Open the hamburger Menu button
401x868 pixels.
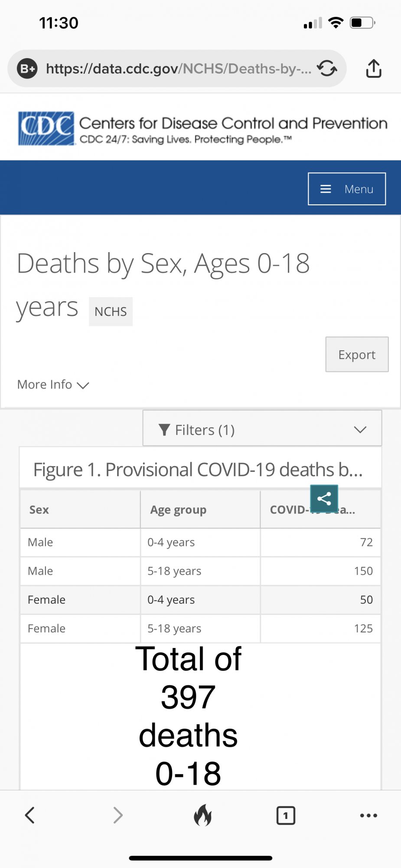tap(347, 189)
